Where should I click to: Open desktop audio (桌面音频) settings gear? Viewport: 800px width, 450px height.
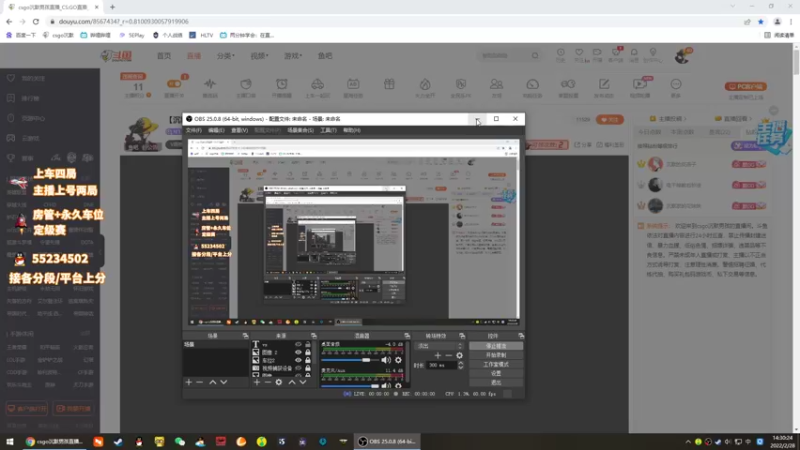398,360
